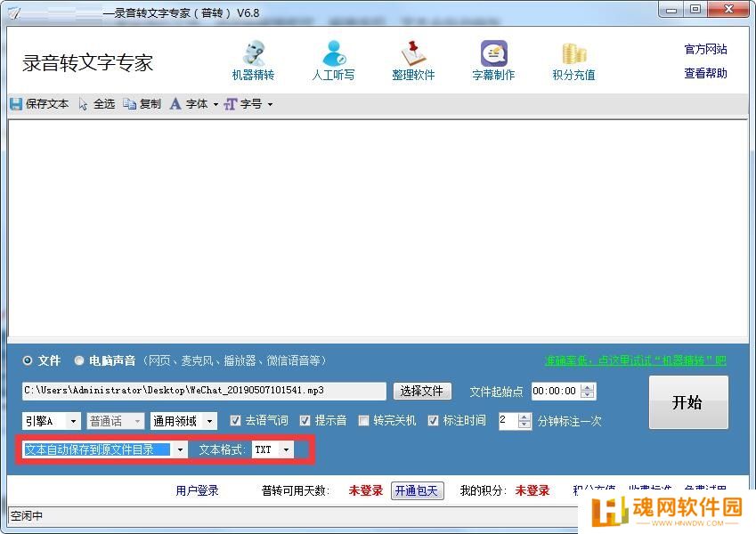Decrease the 文件起始点 time stepper
This screenshot has width=756, height=534.
[587, 395]
